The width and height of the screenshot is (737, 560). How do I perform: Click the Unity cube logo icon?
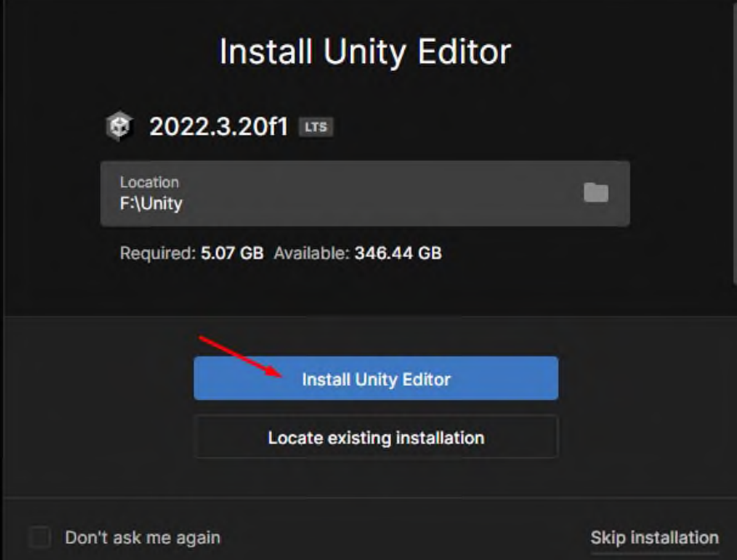coord(119,126)
